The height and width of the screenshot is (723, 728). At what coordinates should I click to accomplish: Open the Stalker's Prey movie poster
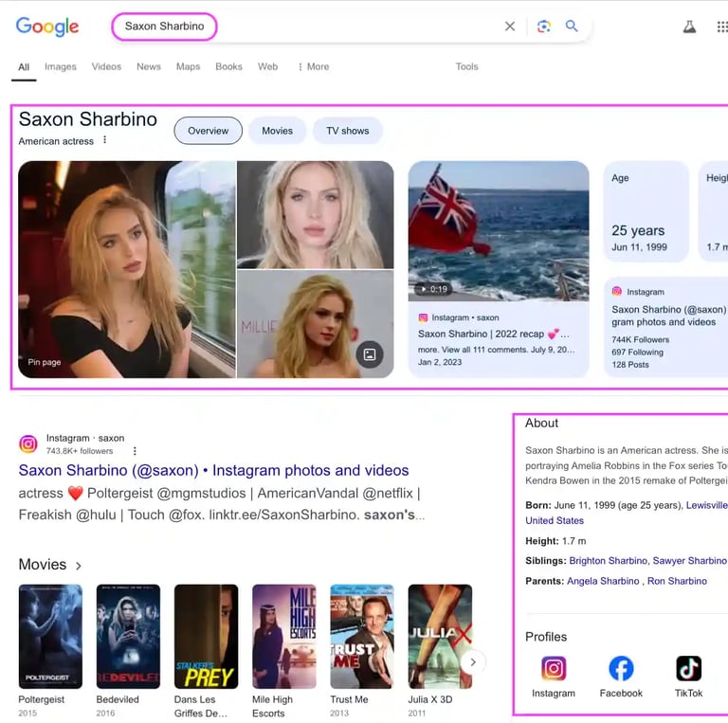(206, 636)
